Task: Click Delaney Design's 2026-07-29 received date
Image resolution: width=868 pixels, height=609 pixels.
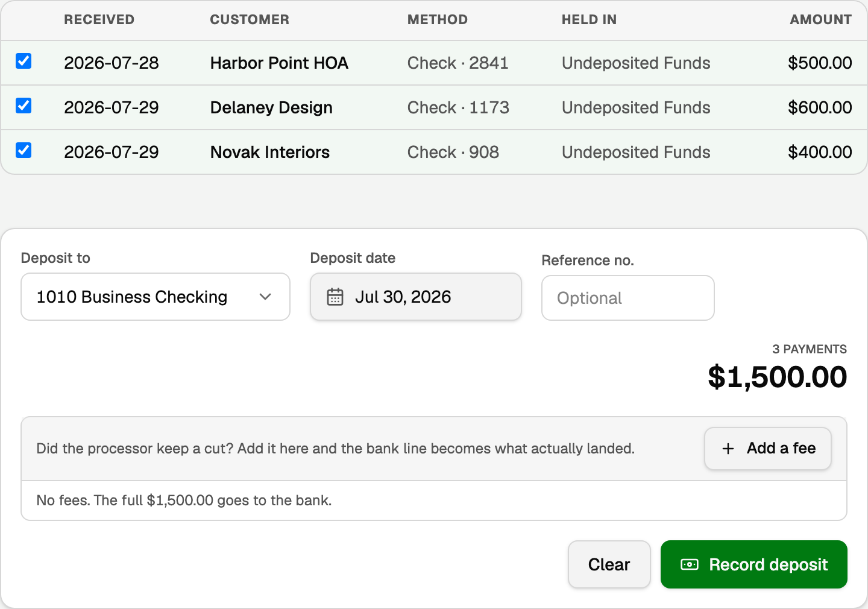Action: tap(112, 107)
